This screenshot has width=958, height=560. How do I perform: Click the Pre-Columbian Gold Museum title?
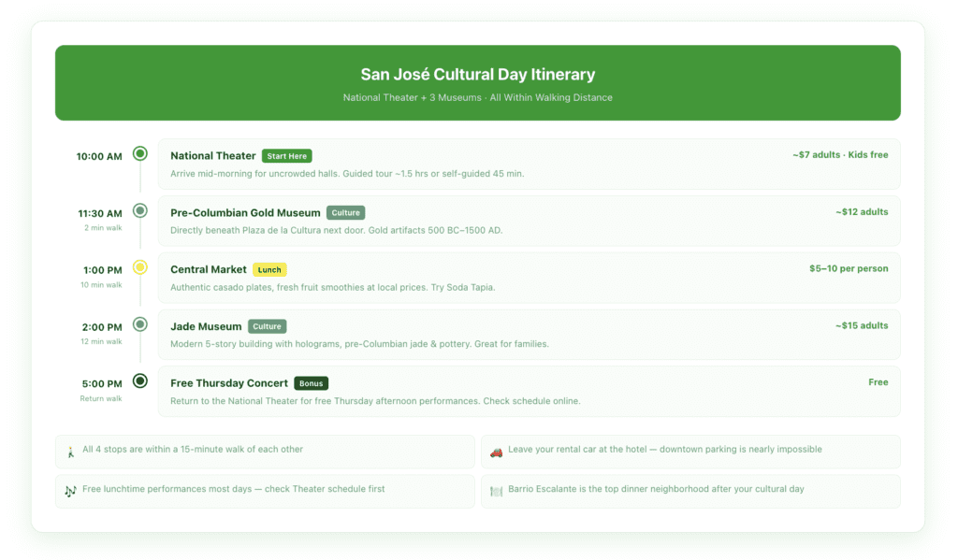coord(245,212)
